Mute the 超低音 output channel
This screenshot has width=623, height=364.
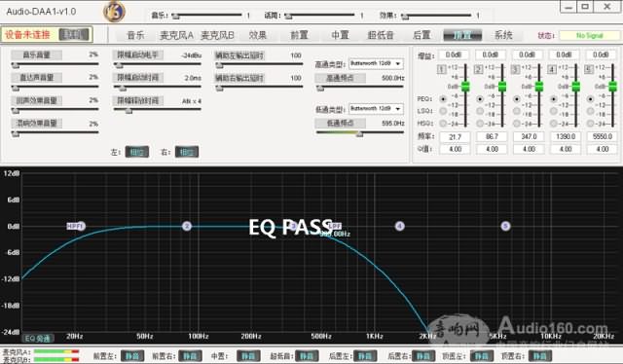click(x=307, y=355)
